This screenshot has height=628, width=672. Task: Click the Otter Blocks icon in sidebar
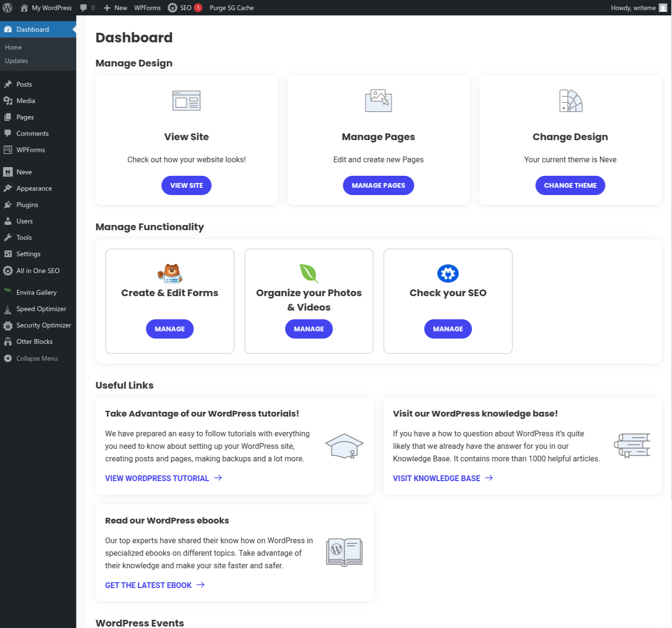coord(8,341)
